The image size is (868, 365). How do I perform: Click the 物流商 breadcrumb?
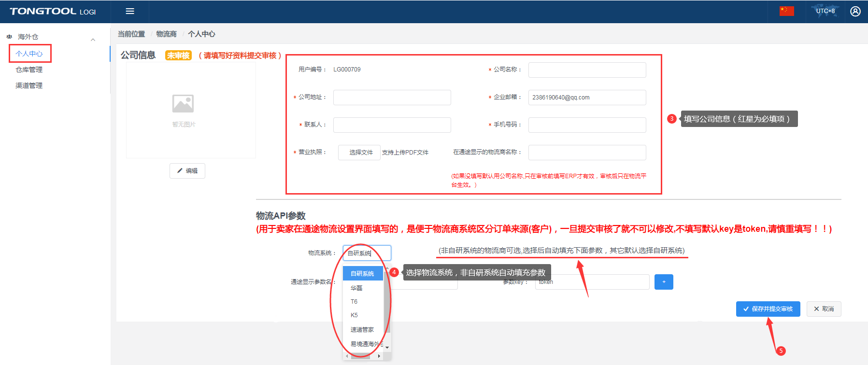pyautogui.click(x=166, y=34)
